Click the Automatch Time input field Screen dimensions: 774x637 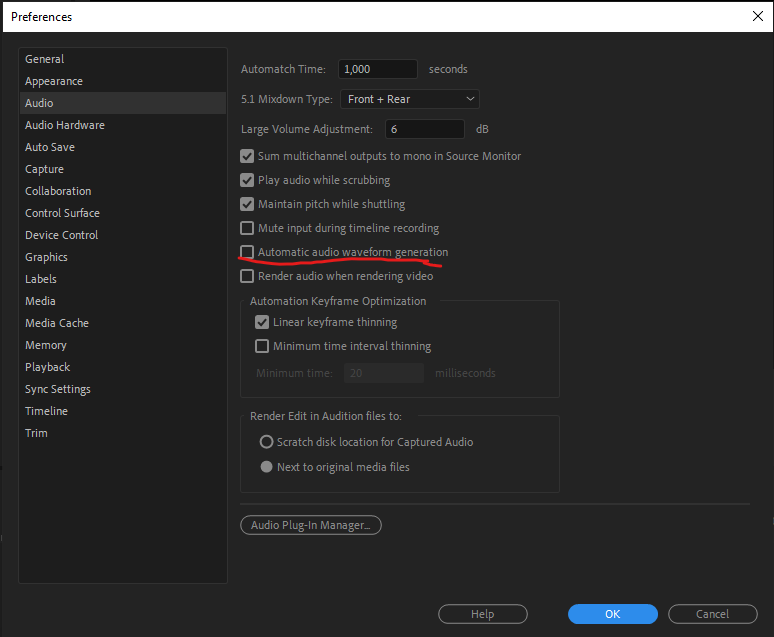tap(377, 69)
